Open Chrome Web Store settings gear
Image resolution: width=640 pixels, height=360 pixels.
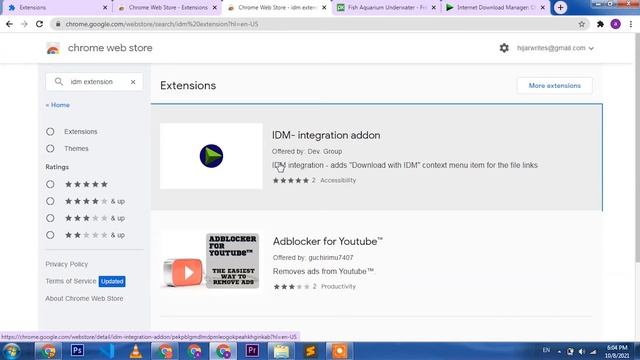504,48
